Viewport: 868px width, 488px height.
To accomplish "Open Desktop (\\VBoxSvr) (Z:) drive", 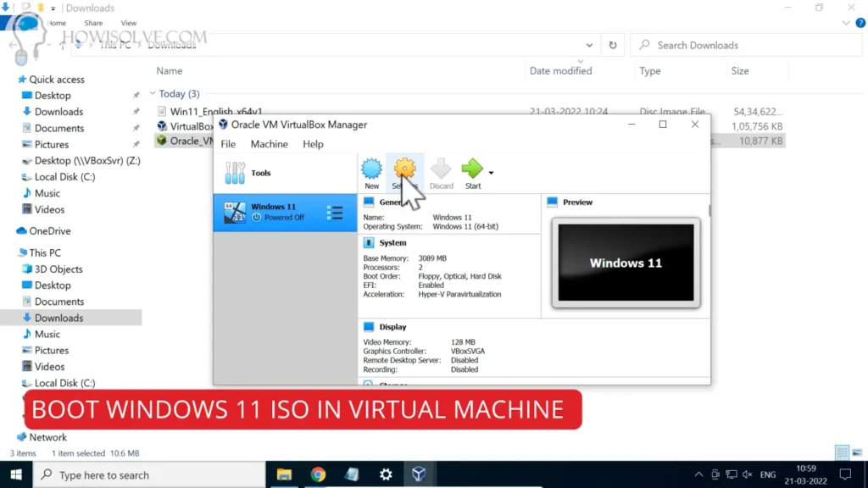I will click(87, 161).
